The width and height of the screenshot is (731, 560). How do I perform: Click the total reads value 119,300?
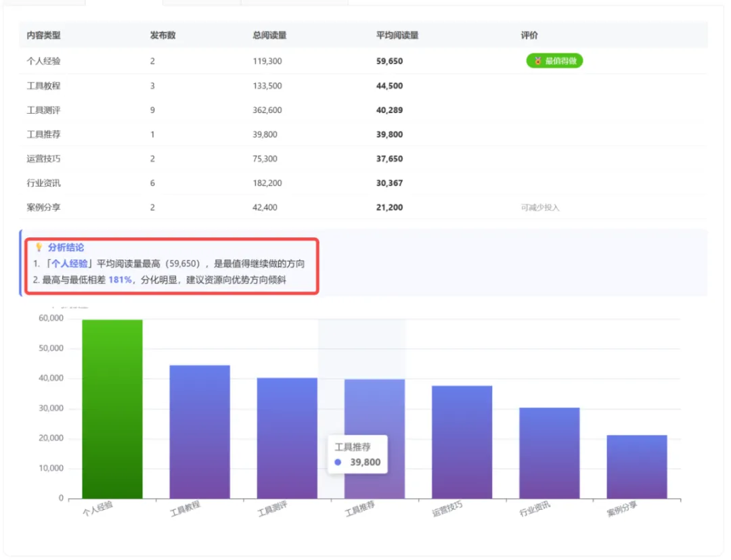click(x=267, y=61)
